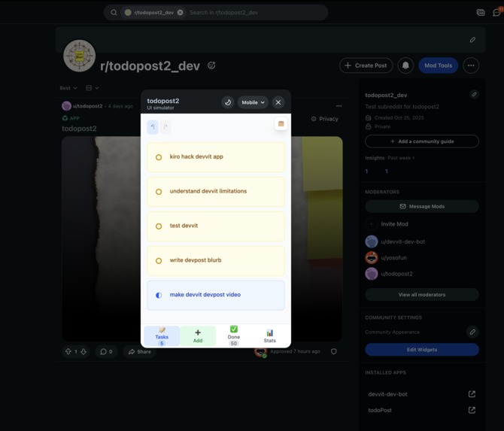The height and width of the screenshot is (431, 504).
Task: Toggle community notifications bell
Action: pos(405,65)
